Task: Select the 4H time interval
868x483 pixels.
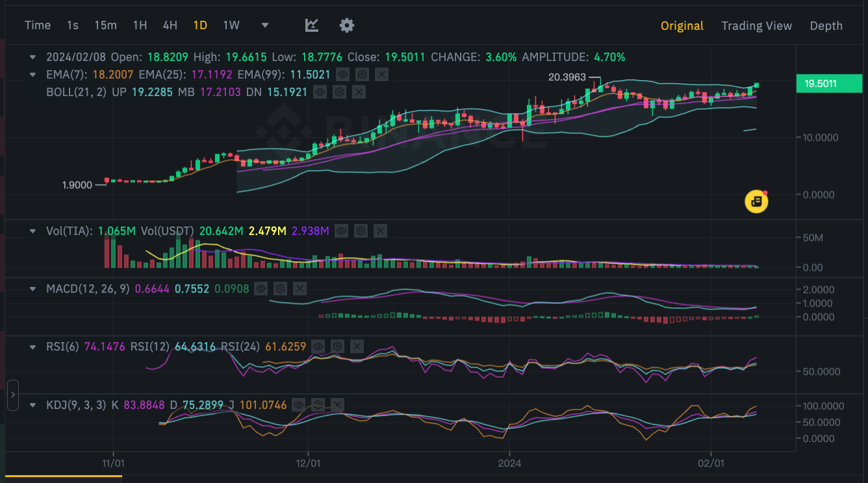Action: [170, 25]
